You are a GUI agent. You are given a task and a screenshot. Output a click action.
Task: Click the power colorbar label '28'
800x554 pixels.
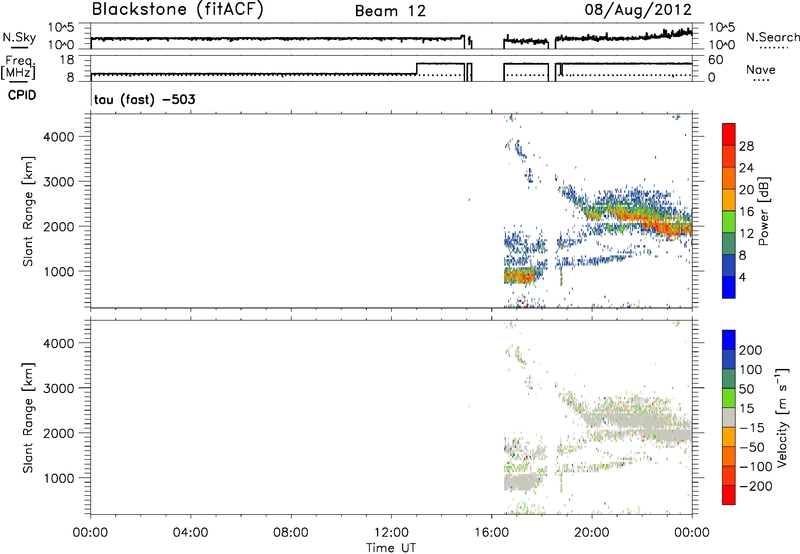point(746,146)
